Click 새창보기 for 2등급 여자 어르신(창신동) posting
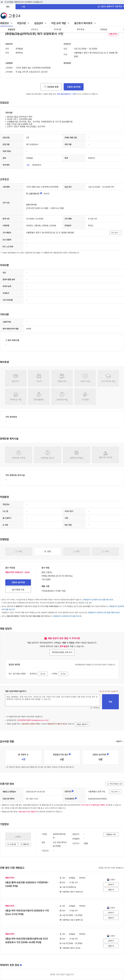 click(x=111, y=946)
